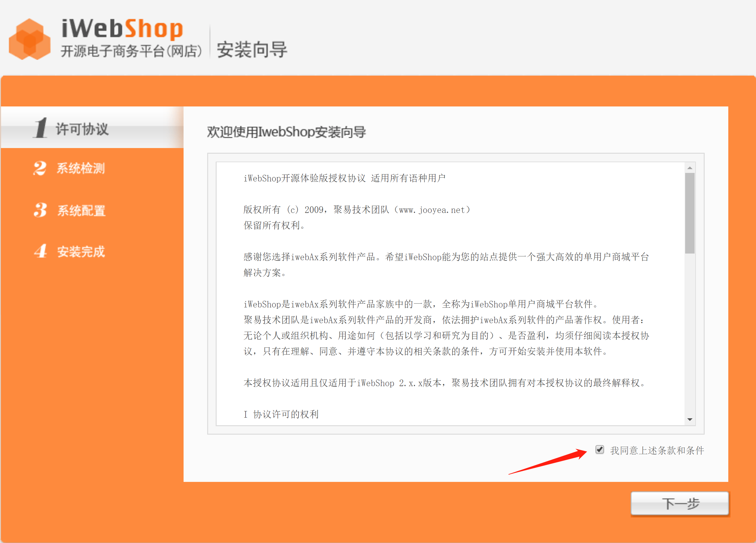This screenshot has height=543, width=756.
Task: Click the 本授权协议适用且仅适用于iWebShop 2.x.x版本 line
Action: pyautogui.click(x=445, y=383)
